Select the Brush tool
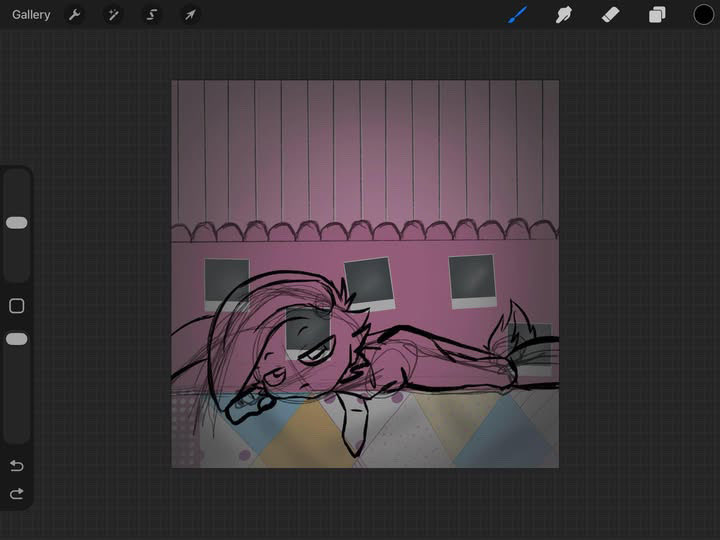Image resolution: width=720 pixels, height=540 pixels. tap(518, 15)
